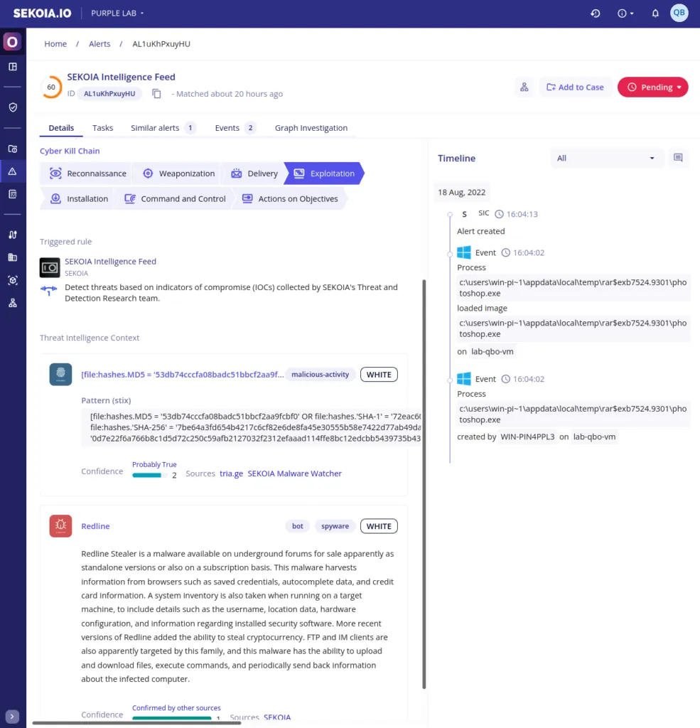The height and width of the screenshot is (728, 700).
Task: Select the Exploitation kill chain stage
Action: 324,173
